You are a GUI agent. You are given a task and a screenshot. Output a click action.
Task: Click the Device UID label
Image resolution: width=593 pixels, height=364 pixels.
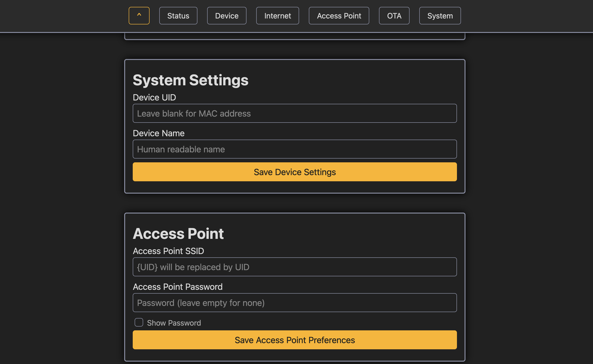[154, 97]
